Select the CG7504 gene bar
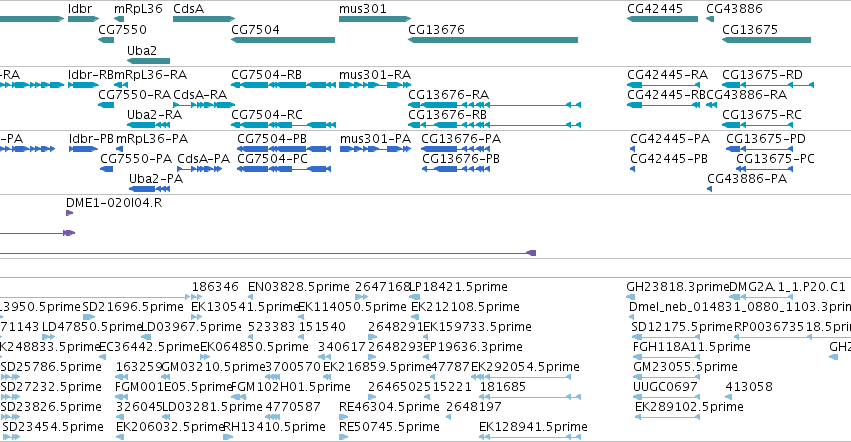This screenshot has height=442, width=851. 283,40
